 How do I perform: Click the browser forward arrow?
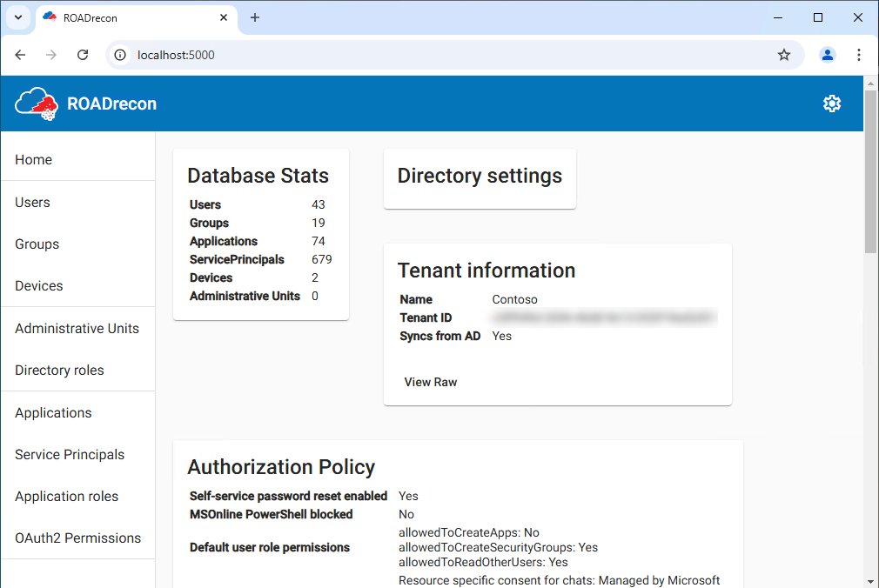(x=51, y=55)
